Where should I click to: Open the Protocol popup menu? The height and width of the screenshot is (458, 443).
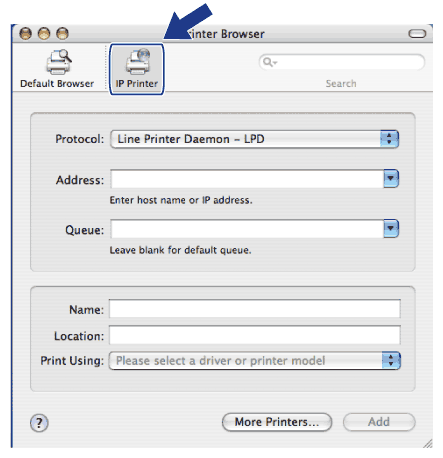[x=254, y=139]
